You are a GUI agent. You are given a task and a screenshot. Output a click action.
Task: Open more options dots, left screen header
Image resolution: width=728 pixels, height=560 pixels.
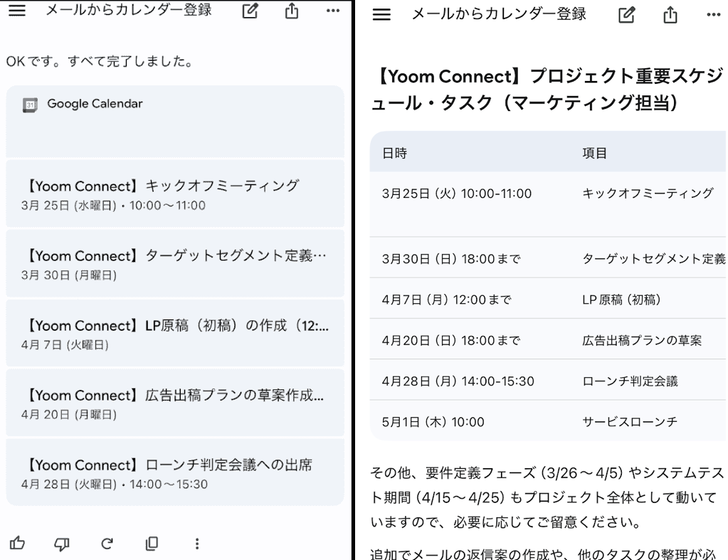pos(333,11)
